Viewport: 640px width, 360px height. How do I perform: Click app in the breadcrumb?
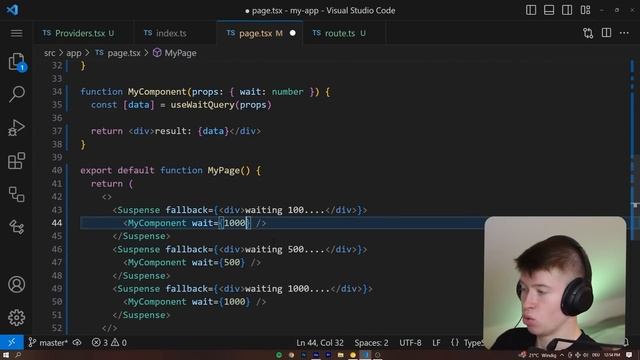pyautogui.click(x=73, y=53)
